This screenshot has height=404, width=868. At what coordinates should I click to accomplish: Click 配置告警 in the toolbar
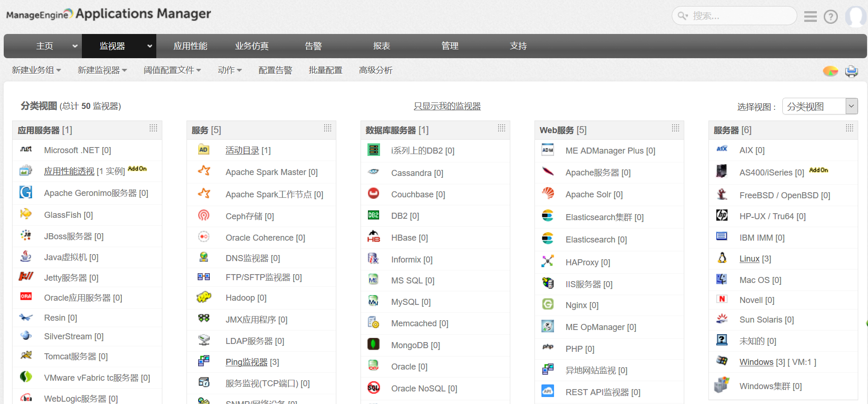[x=275, y=70]
